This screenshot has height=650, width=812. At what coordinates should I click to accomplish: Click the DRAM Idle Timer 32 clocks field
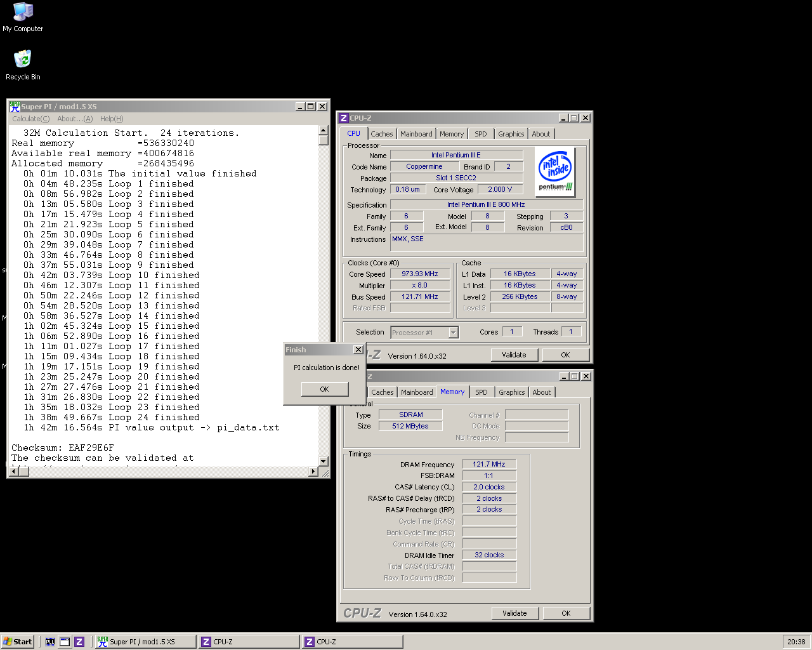[489, 555]
